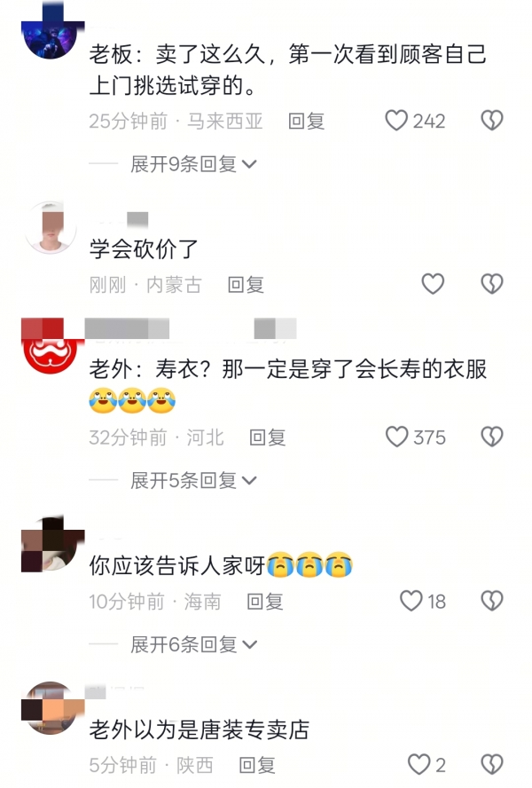Like the Hebei comment with 375 likes

(396, 437)
